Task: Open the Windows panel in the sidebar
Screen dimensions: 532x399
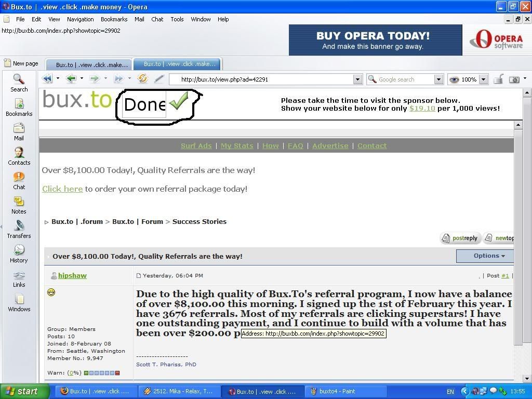Action: click(x=19, y=303)
